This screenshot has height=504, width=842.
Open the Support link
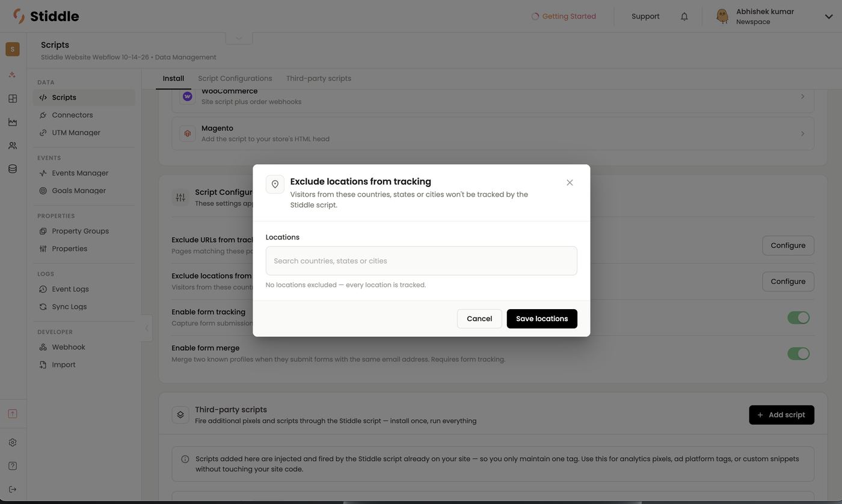pyautogui.click(x=645, y=16)
